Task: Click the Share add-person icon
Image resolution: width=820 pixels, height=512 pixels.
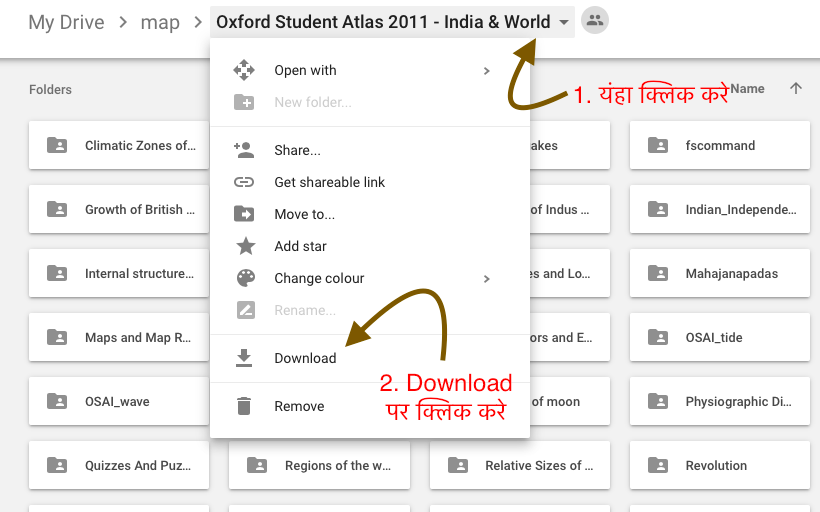Action: tap(244, 150)
